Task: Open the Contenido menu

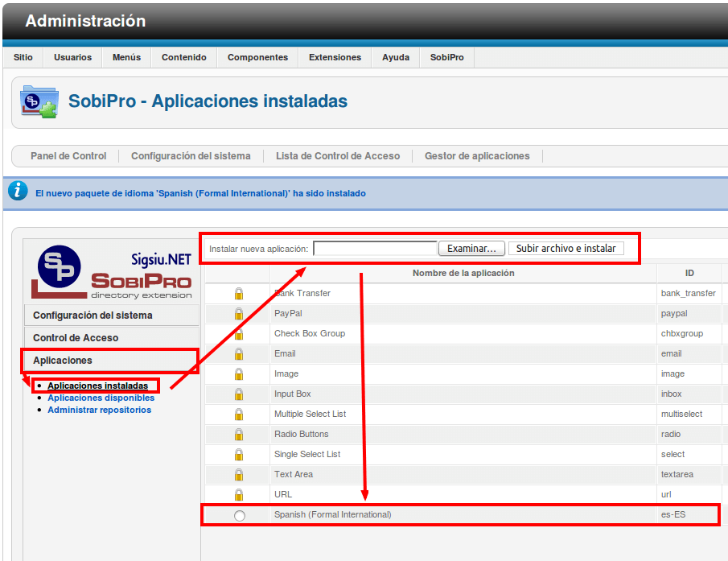Action: click(184, 57)
